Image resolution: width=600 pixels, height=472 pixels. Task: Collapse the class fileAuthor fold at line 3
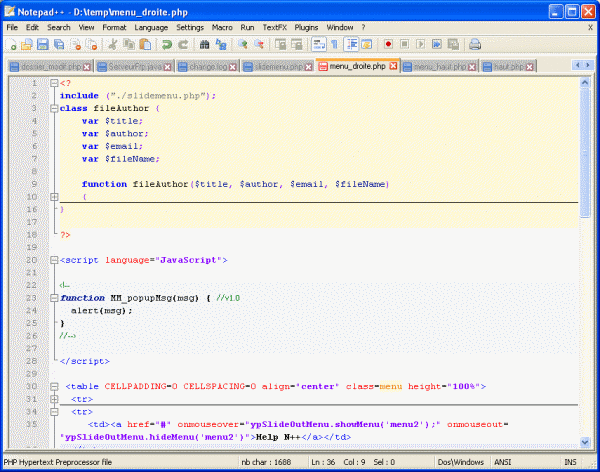tap(54, 108)
